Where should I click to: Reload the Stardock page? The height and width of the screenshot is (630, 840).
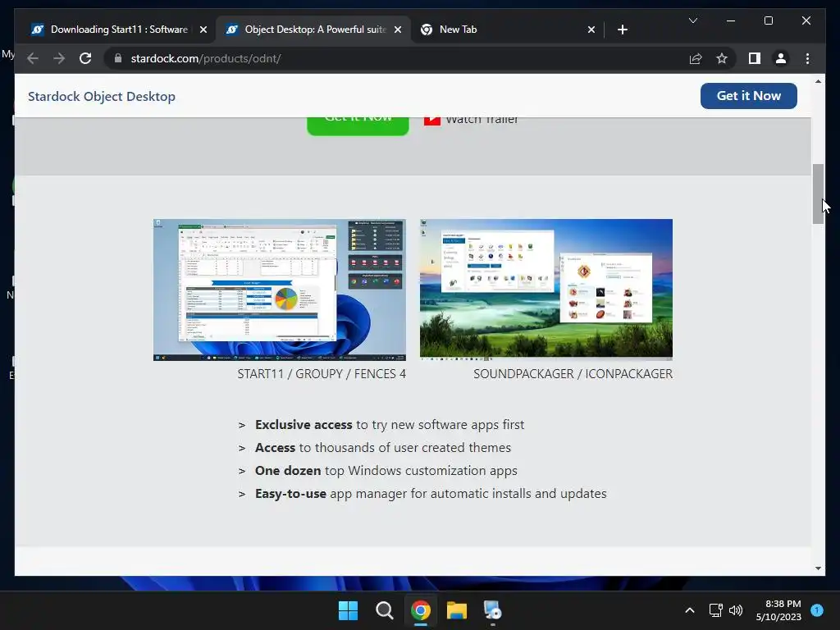85,58
